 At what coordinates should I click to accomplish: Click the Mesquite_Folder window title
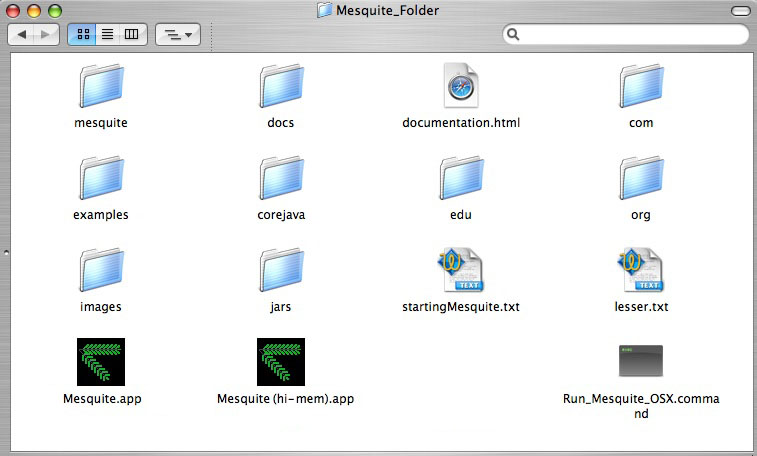tap(388, 10)
